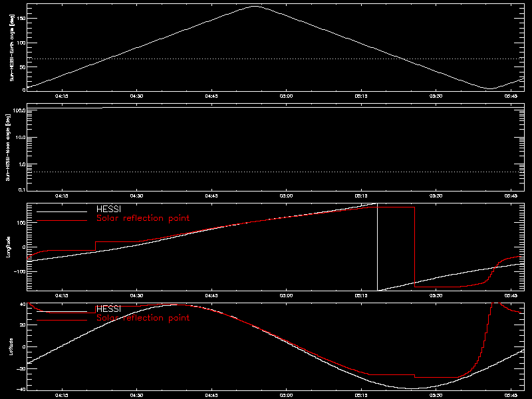Image resolution: width=532 pixels, height=399 pixels.
Task: Click the 'Sun-HESSI-Earth angle [deg]' y-axis label
Action: (x=12, y=48)
